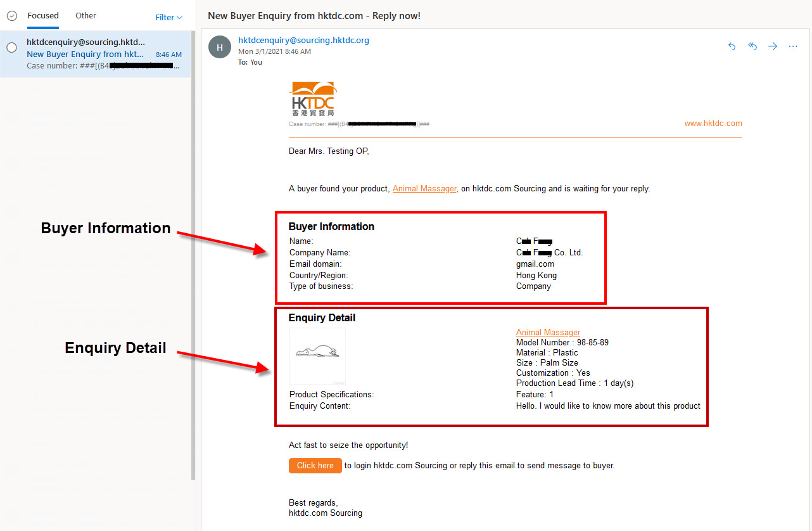
Task: Click the Company type of business value
Action: (533, 286)
